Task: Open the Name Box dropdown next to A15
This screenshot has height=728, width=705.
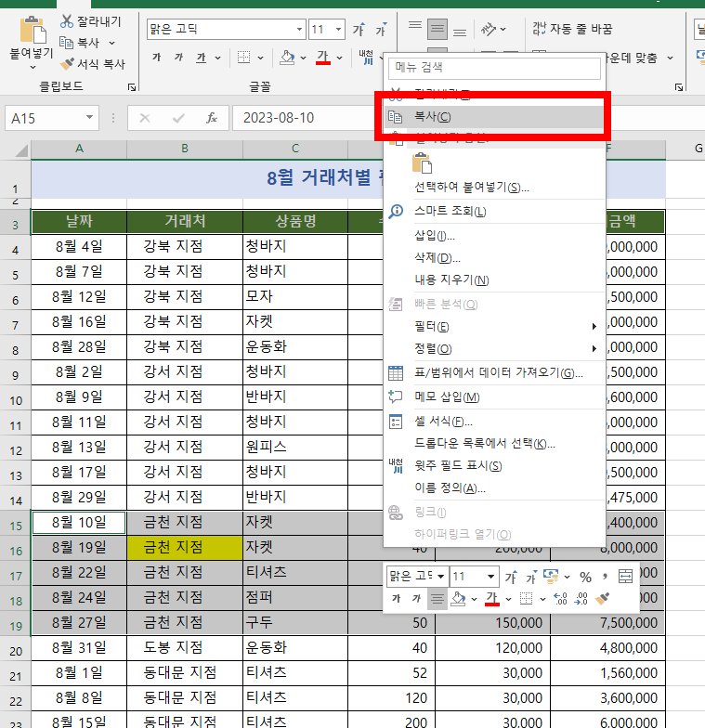Action: (89, 118)
